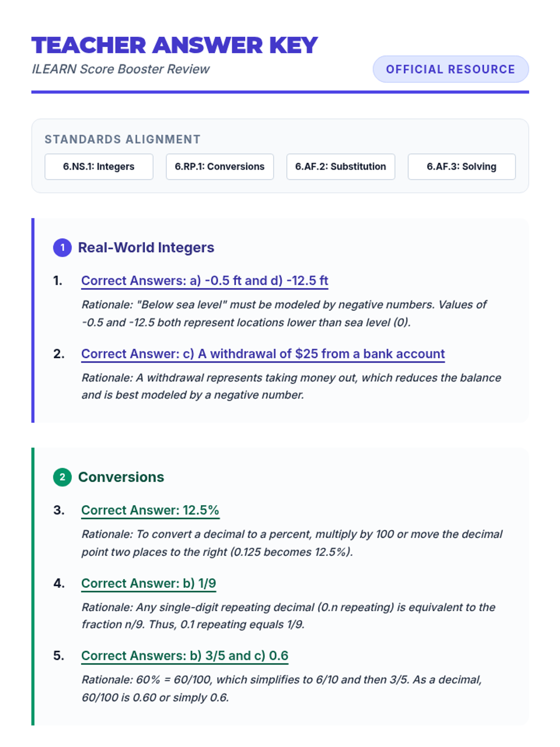560x747 pixels.
Task: Click the OFFICIAL RESOURCE badge
Action: point(450,69)
